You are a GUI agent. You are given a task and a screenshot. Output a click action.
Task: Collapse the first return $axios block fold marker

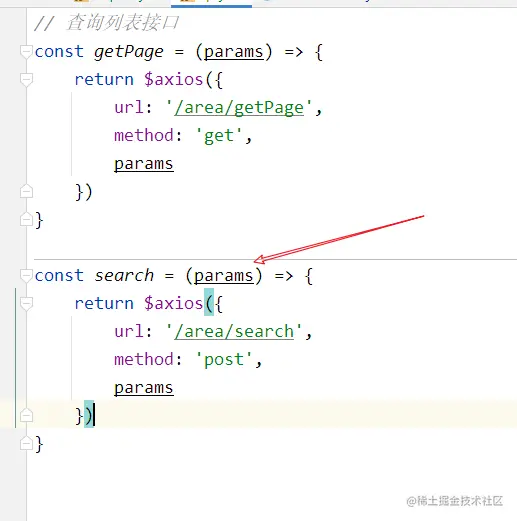(x=26, y=80)
